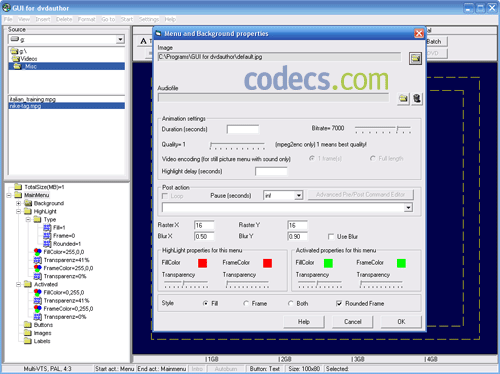Image resolution: width=500 pixels, height=374 pixels.
Task: Confirm with the OK button
Action: click(401, 322)
